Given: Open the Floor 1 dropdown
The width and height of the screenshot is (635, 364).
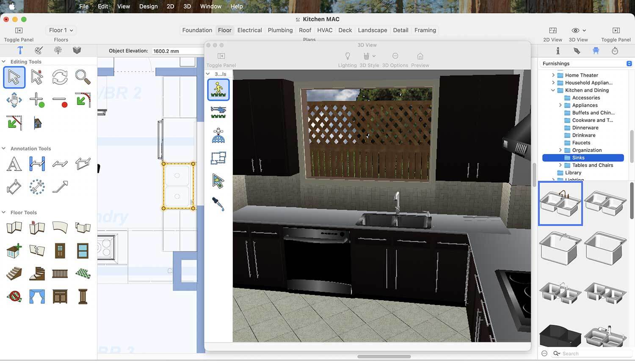Looking at the screenshot, I should click(x=61, y=30).
